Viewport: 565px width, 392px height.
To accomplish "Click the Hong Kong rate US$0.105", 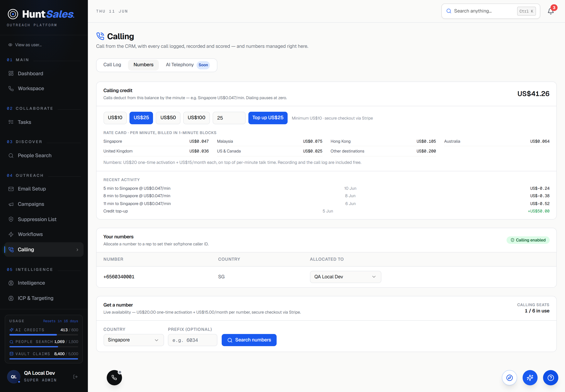I will tap(426, 141).
